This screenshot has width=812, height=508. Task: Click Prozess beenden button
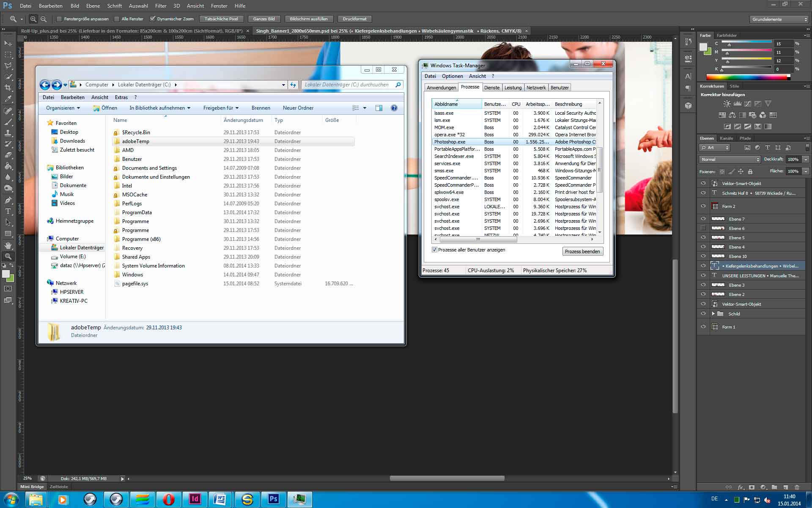582,251
